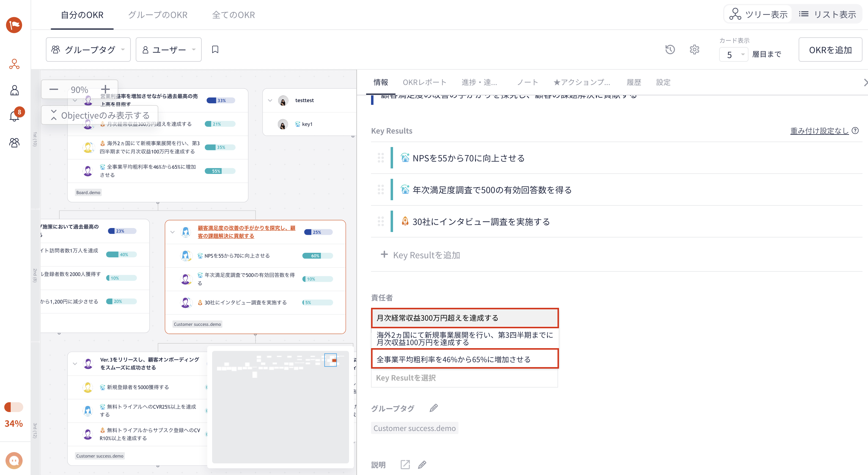868x475 pixels.
Task: Toggle Objectiveのみ表示する
Action: coord(100,115)
